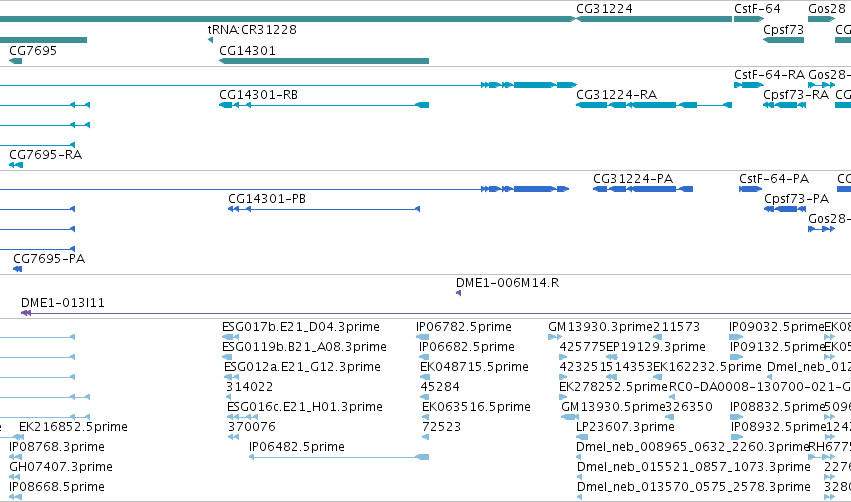Image resolution: width=851 pixels, height=502 pixels.
Task: Click the IP08932.5prime EST glyph
Action: [737, 437]
